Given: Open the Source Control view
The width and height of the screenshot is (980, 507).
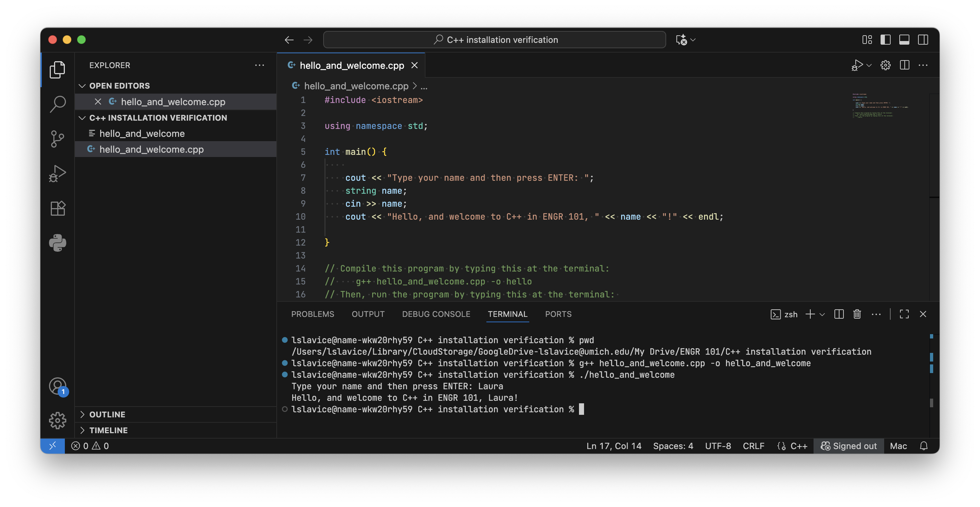Looking at the screenshot, I should 57,139.
